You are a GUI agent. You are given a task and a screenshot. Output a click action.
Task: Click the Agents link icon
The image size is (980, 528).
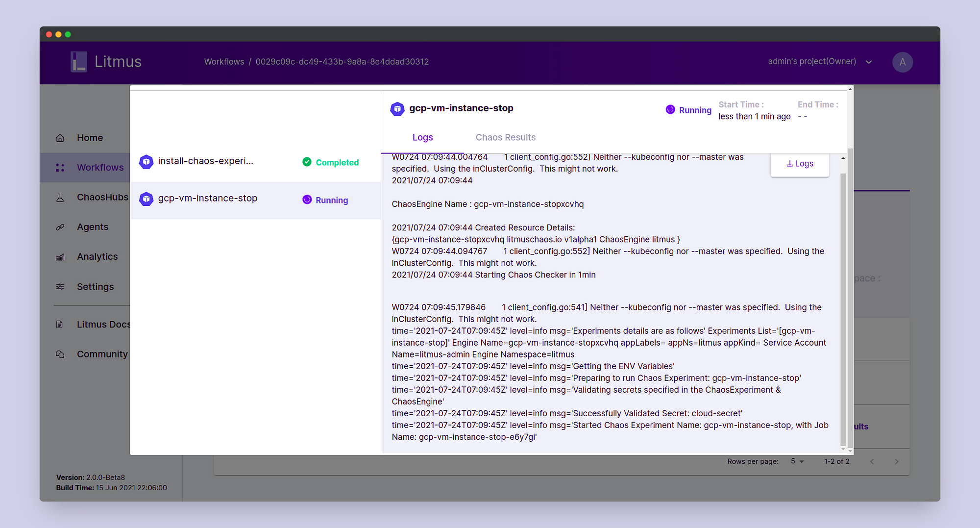click(x=60, y=227)
